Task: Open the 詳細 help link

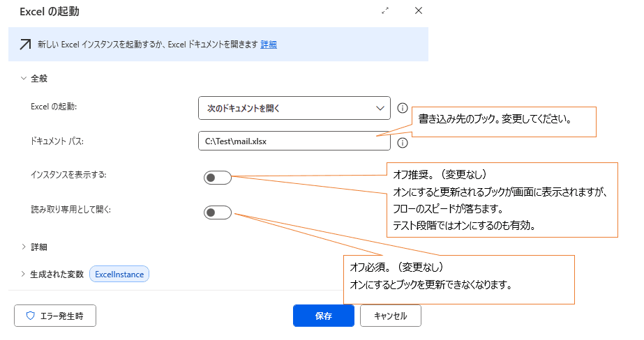Action: (269, 45)
